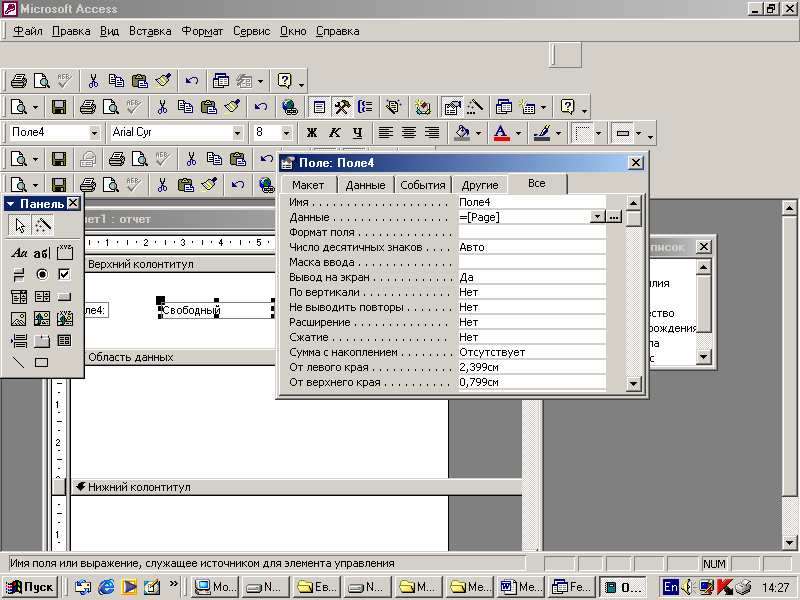
Task: Choose the Option Button tool in toolbox
Action: point(42,275)
